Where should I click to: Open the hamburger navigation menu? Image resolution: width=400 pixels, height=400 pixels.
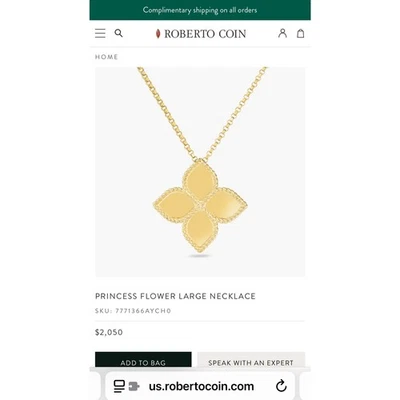click(100, 33)
